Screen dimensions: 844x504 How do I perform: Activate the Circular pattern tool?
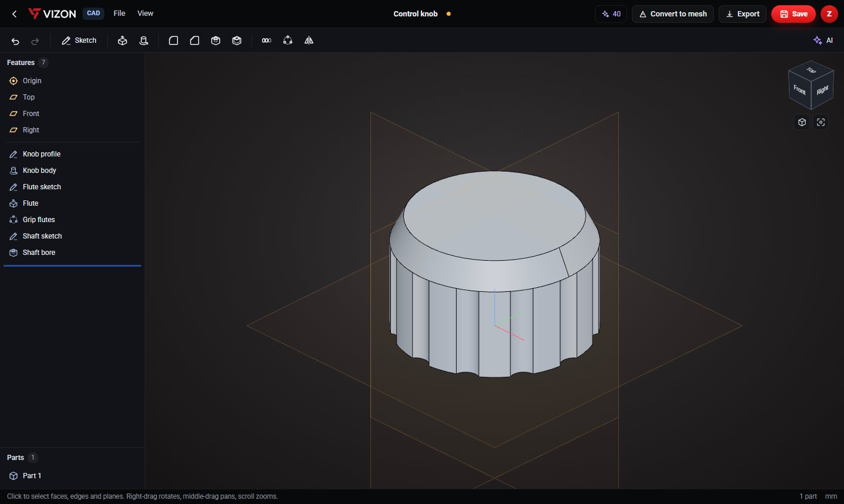(288, 40)
